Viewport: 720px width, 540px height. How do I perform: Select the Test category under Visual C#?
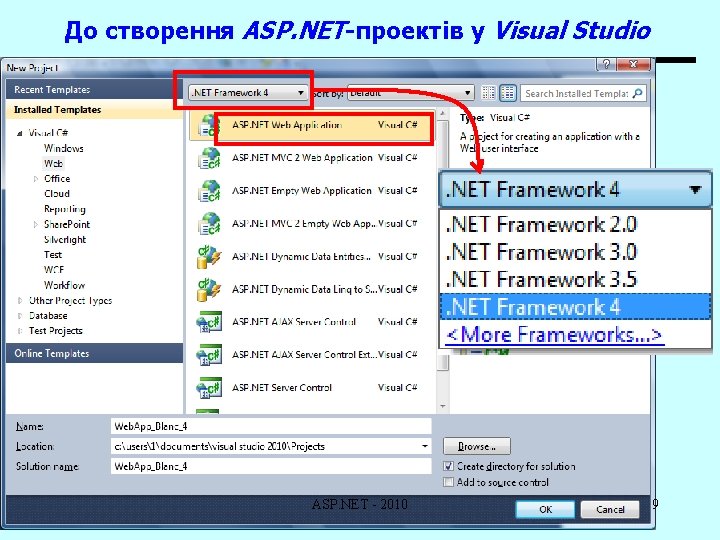[53, 254]
